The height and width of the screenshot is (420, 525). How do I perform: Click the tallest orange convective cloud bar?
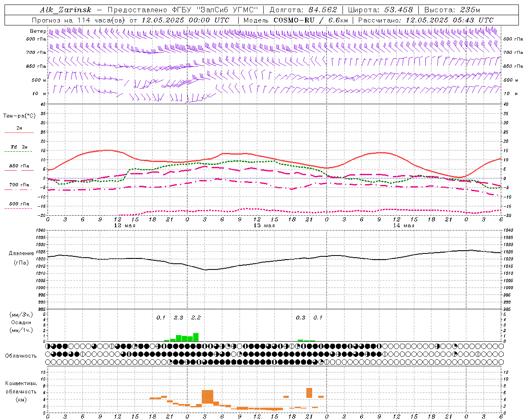click(x=208, y=397)
